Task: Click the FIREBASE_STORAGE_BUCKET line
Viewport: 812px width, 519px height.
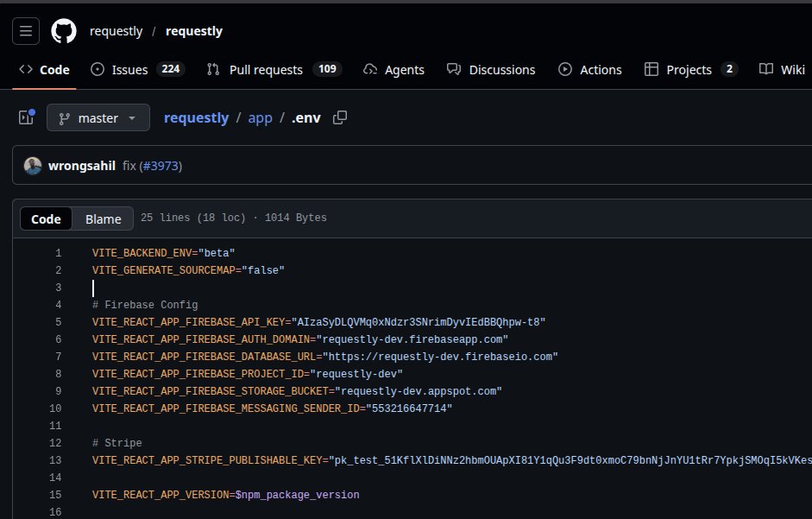Action: pyautogui.click(x=297, y=391)
